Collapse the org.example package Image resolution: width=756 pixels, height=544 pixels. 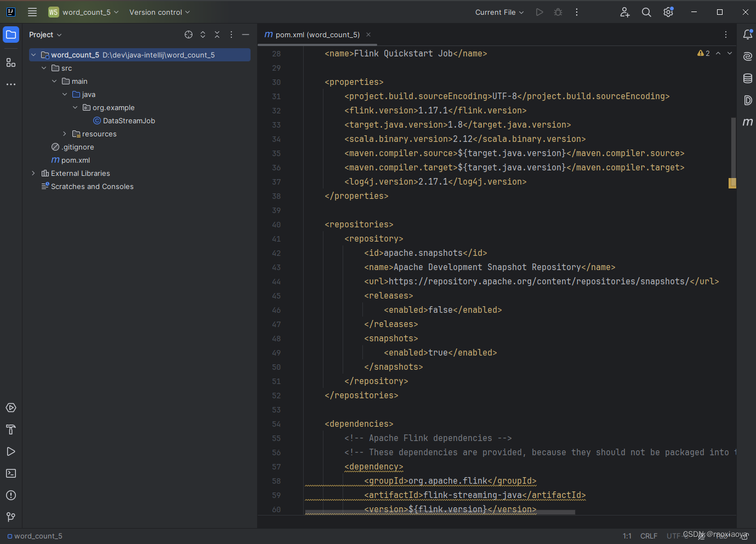[75, 107]
